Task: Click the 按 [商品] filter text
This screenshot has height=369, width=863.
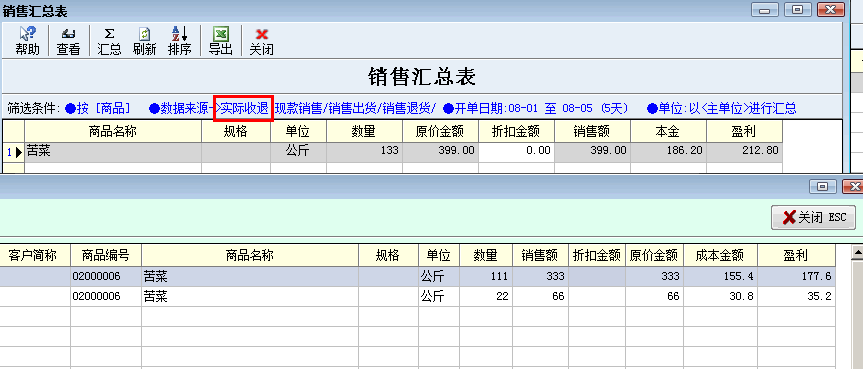Action: click(x=97, y=108)
